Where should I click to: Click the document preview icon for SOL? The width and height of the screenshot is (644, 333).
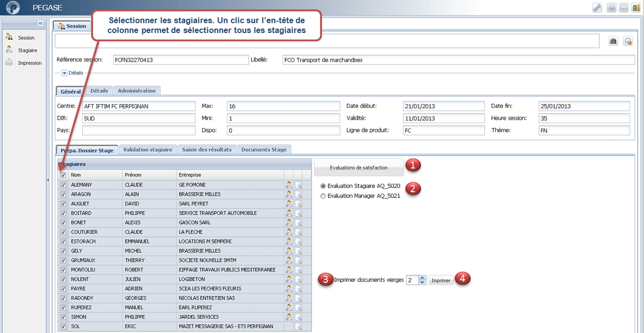(x=298, y=326)
